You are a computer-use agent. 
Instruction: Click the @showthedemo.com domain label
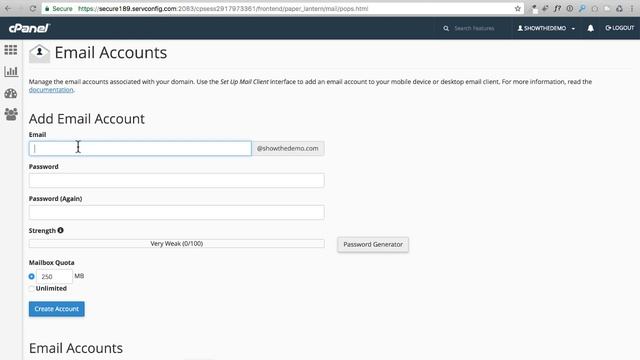pyautogui.click(x=288, y=149)
